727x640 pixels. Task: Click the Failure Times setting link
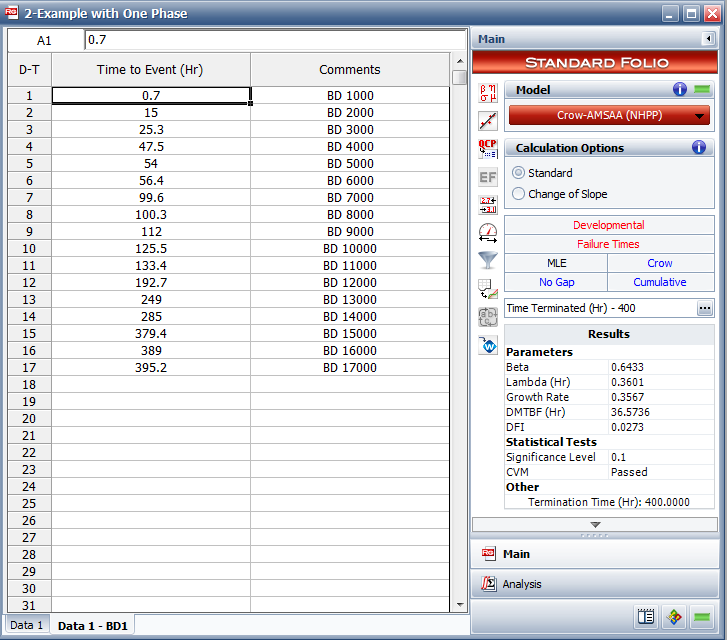pyautogui.click(x=609, y=244)
